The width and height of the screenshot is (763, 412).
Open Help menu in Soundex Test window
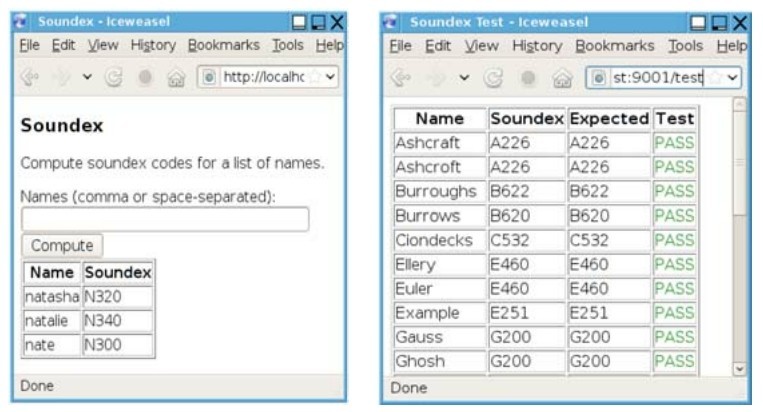[x=732, y=46]
